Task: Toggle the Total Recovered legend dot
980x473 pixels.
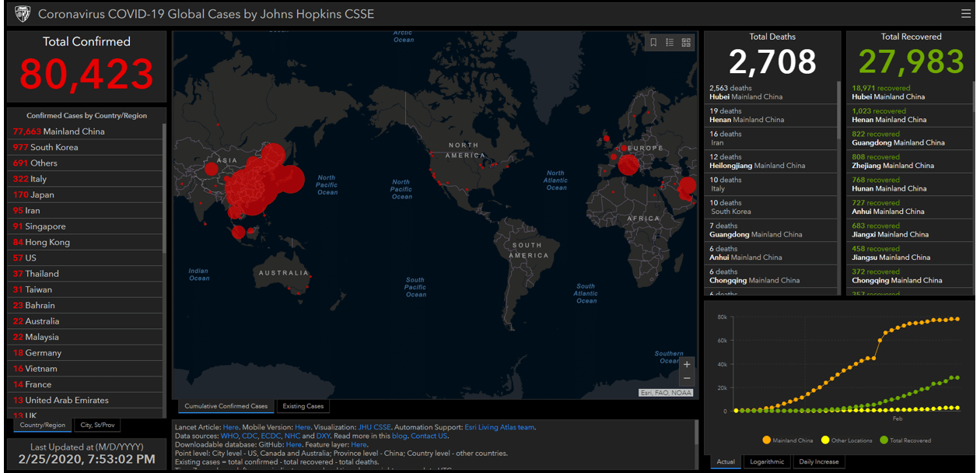Action: 884,440
